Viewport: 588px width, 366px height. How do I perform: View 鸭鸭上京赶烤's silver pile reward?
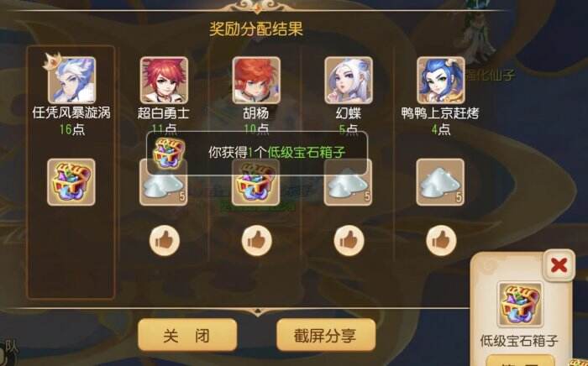[x=441, y=182]
